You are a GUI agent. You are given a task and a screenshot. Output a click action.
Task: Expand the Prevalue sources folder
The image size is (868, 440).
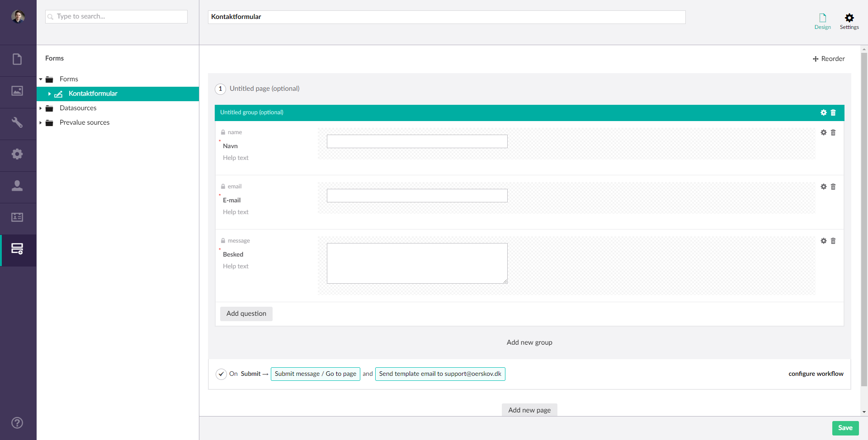(x=41, y=122)
